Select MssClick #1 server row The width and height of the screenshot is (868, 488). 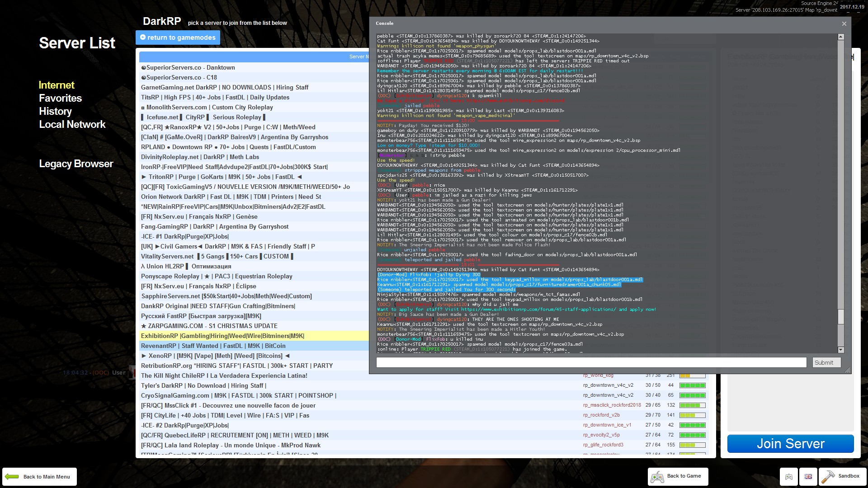(425, 405)
